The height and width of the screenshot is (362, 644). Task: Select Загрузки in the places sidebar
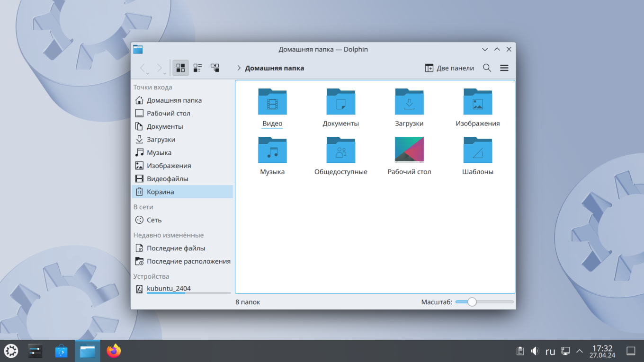point(183,140)
